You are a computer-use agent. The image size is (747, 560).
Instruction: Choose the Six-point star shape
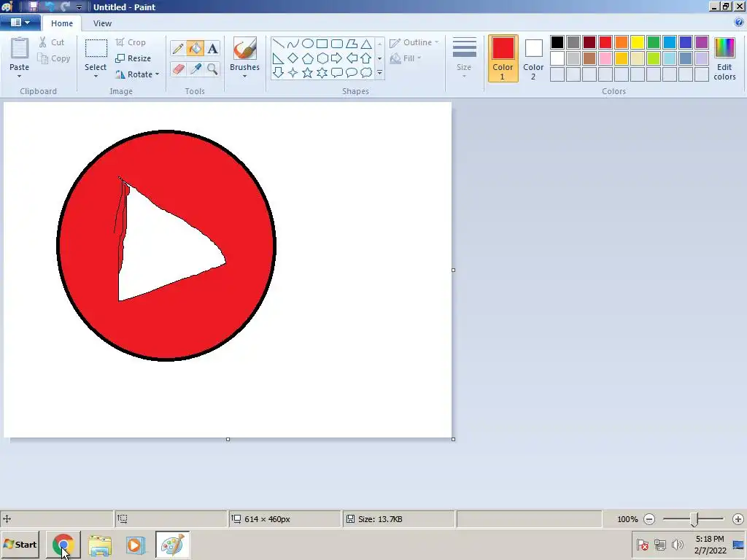322,73
